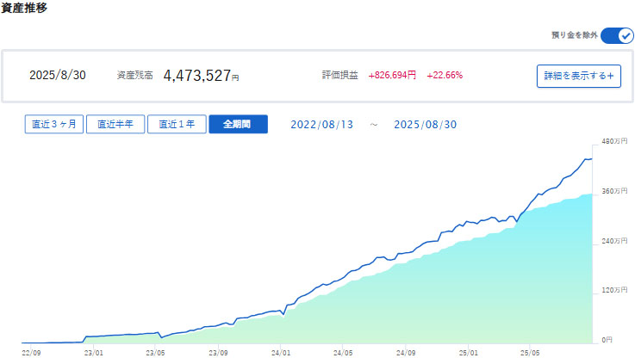The height and width of the screenshot is (364, 635).
Task: Click the +22.66% gain percentage
Action: coord(445,76)
